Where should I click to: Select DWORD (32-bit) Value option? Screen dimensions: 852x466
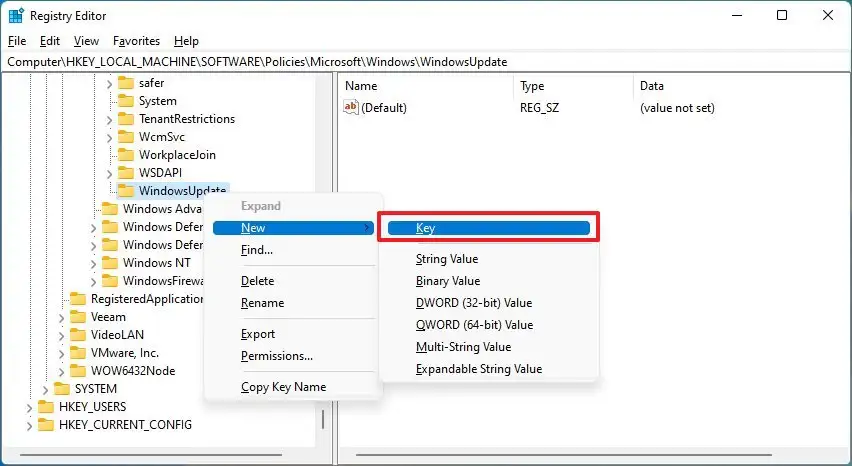pyautogui.click(x=473, y=303)
